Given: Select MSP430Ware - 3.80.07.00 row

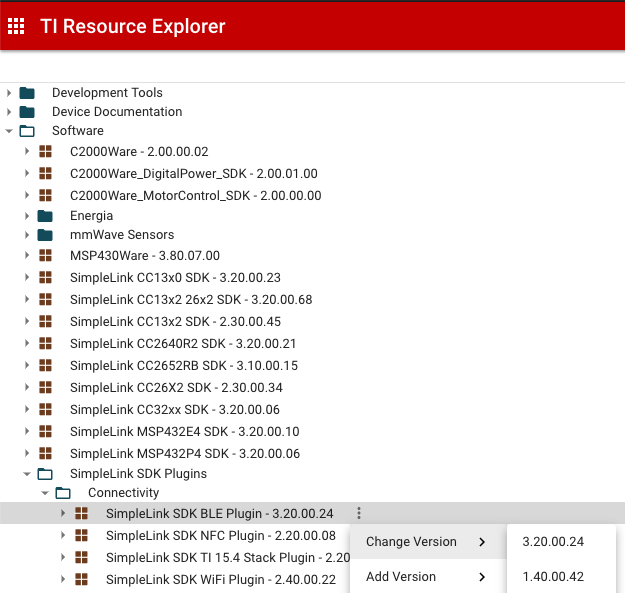Looking at the screenshot, I should point(145,255).
